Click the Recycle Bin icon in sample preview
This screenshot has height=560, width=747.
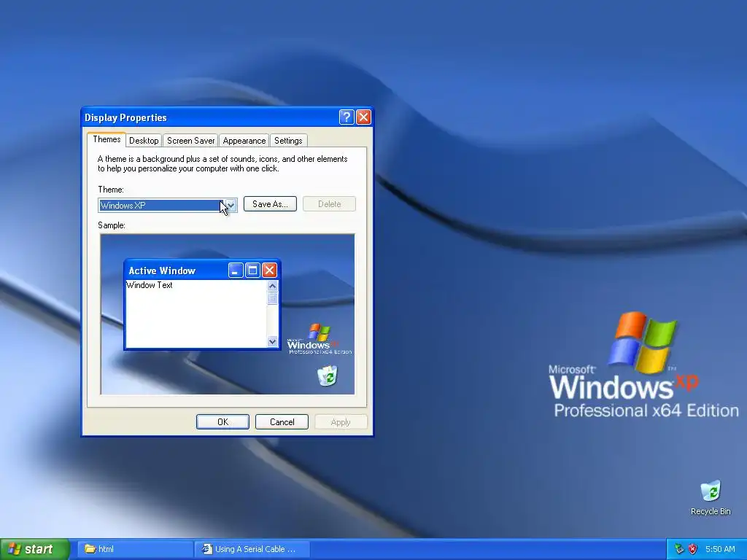(x=328, y=376)
